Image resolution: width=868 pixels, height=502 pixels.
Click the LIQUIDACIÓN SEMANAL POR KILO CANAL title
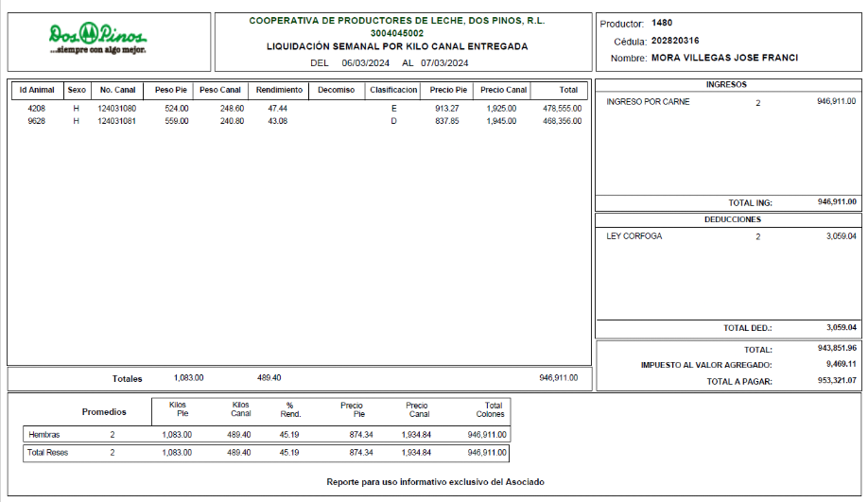pos(397,46)
